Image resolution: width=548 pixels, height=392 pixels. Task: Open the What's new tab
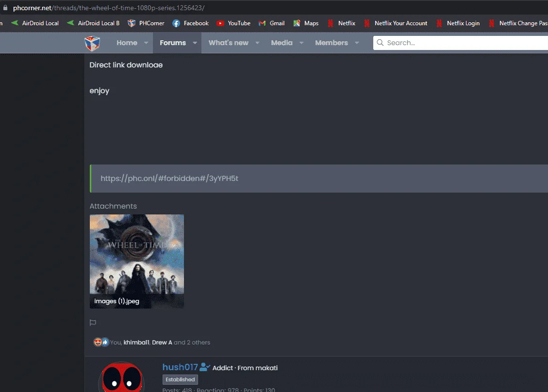point(229,43)
